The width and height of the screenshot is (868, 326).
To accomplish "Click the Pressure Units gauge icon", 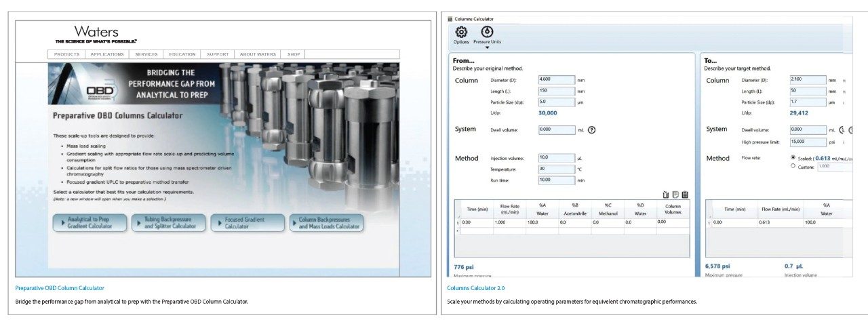I will [487, 32].
